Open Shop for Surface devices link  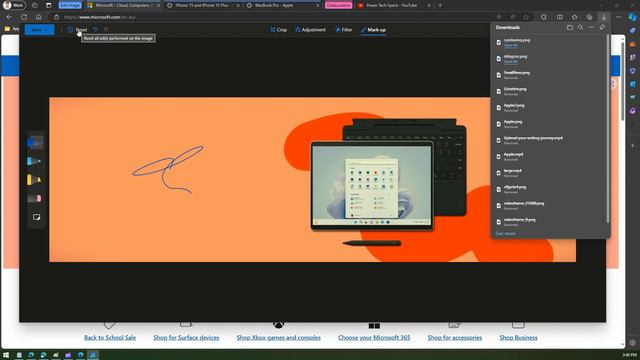[x=186, y=338]
